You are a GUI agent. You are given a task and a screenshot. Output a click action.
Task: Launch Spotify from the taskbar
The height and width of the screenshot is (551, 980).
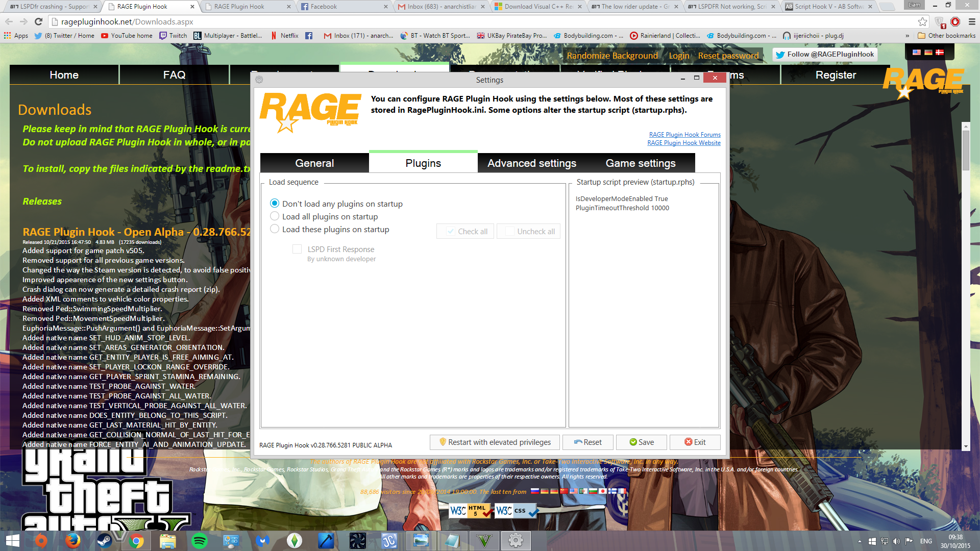point(199,541)
